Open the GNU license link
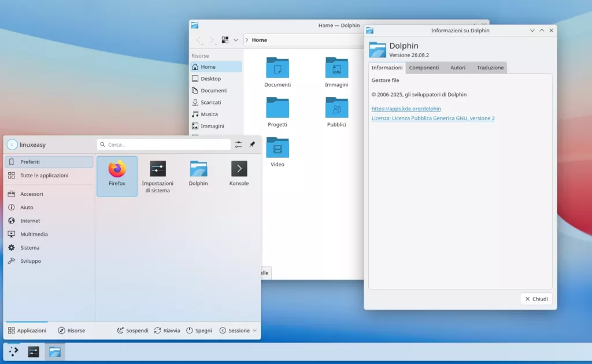This screenshot has width=592, height=364. pyautogui.click(x=433, y=118)
